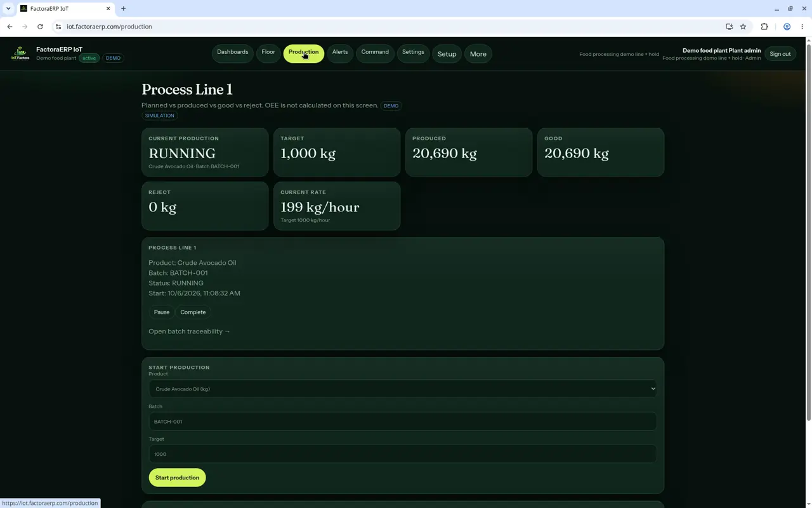Click the Target input field 1000
Viewport: 812px width, 508px height.
[403, 454]
